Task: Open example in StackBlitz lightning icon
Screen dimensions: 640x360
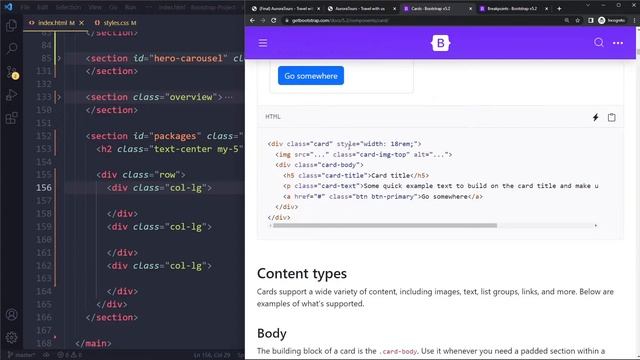Action: [596, 118]
